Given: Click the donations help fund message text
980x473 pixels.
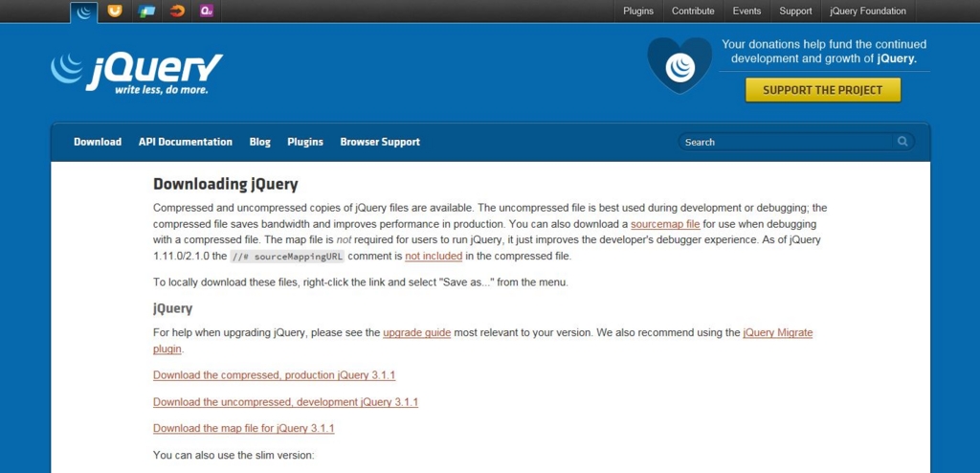Looking at the screenshot, I should coord(824,52).
